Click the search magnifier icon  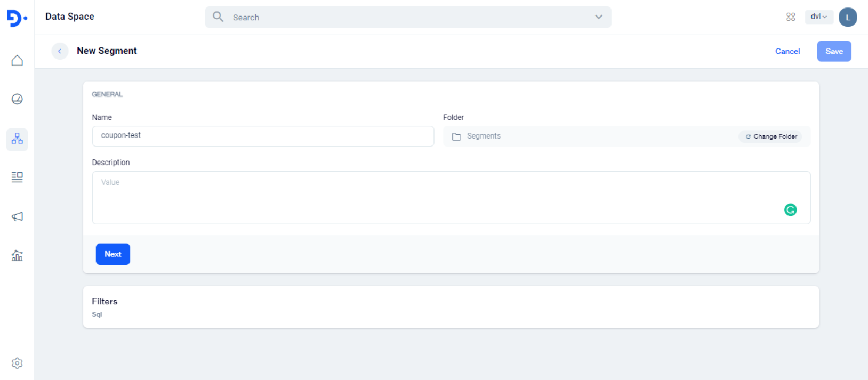coord(218,17)
